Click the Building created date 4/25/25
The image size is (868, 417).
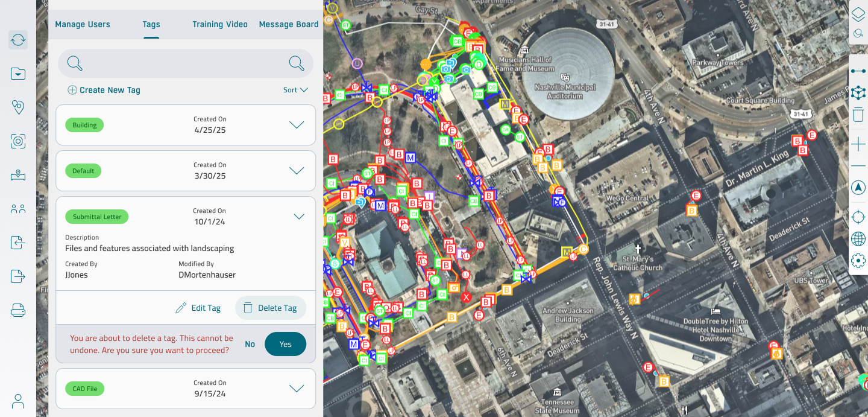coord(210,130)
